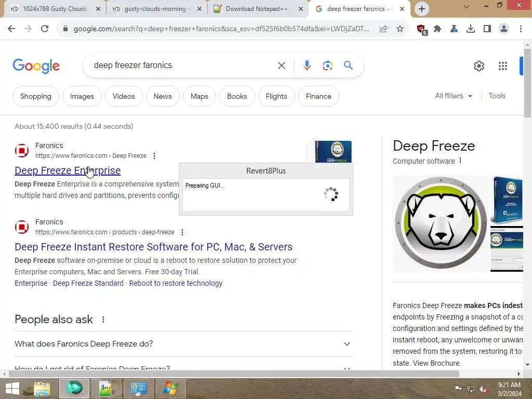The image size is (532, 399).
Task: Filter results by Images
Action: (x=82, y=96)
